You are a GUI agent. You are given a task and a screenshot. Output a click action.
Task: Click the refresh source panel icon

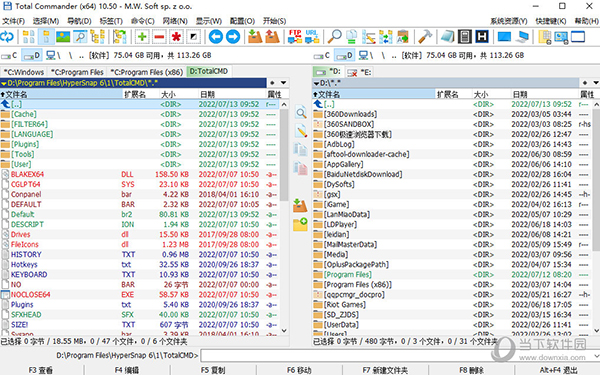click(x=7, y=37)
